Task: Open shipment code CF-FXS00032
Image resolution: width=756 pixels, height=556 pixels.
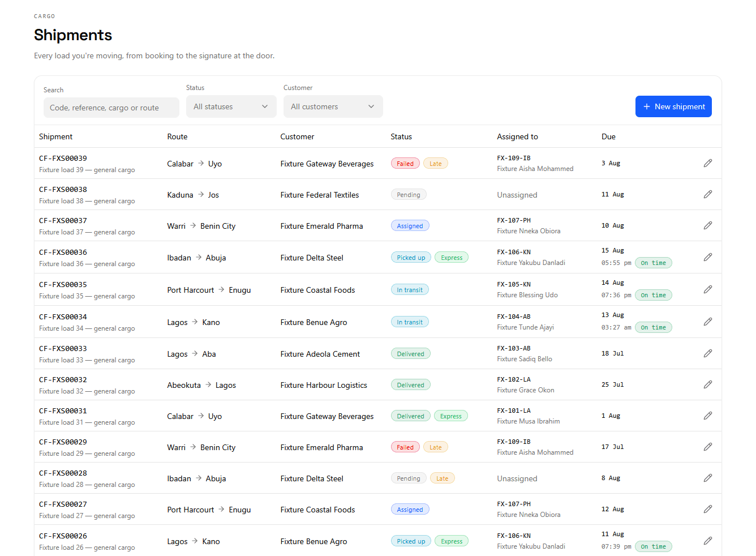Action: point(63,380)
